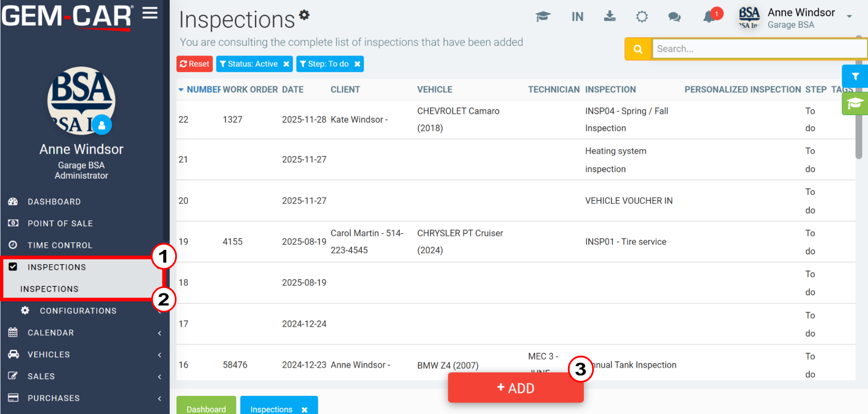Screen dimensions: 868x414
Task: Click the red ADD button
Action: 516,388
